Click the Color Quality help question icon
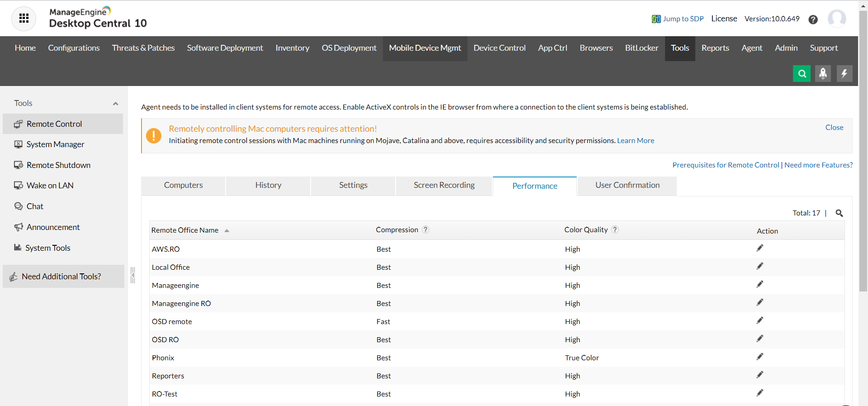The image size is (868, 406). point(615,229)
